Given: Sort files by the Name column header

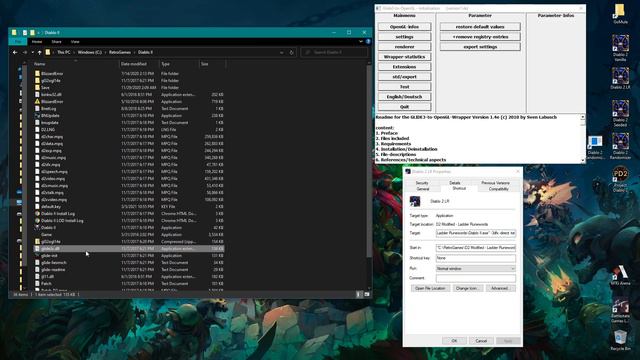Looking at the screenshot, I should (x=76, y=64).
